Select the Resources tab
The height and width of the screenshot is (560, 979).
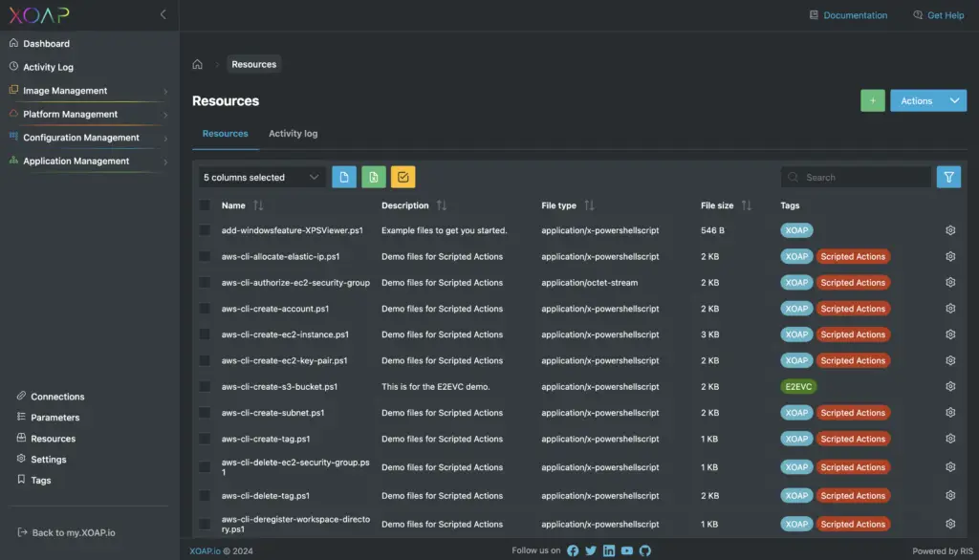click(225, 134)
